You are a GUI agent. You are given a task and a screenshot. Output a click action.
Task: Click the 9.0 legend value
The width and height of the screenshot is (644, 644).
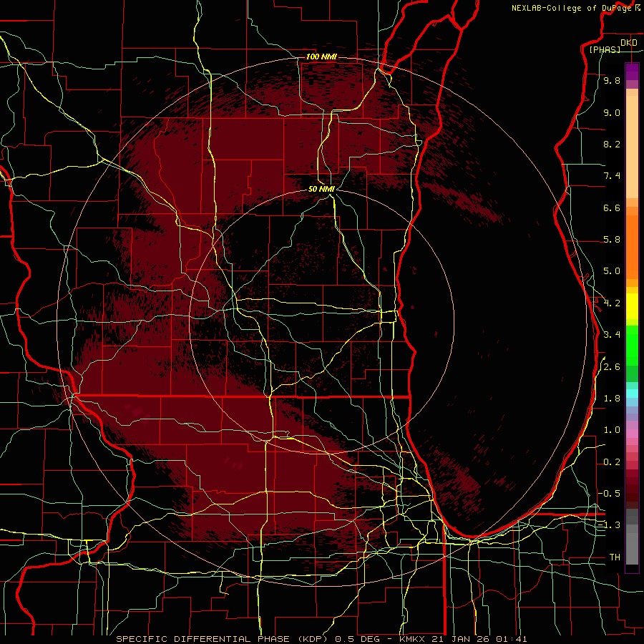click(612, 113)
